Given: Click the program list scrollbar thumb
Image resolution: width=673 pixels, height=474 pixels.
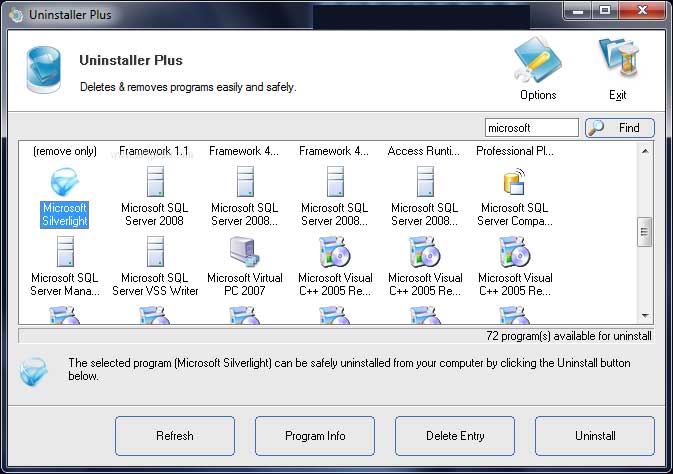Looking at the screenshot, I should [x=645, y=232].
